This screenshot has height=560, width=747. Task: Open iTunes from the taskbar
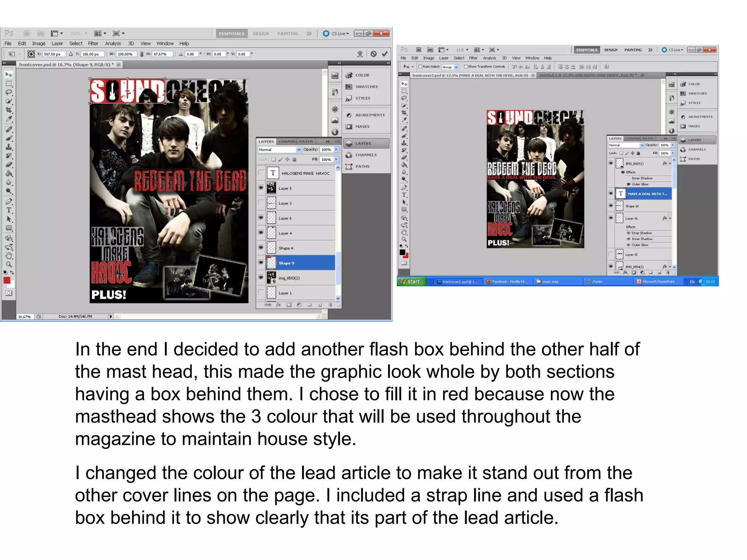pyautogui.click(x=608, y=281)
